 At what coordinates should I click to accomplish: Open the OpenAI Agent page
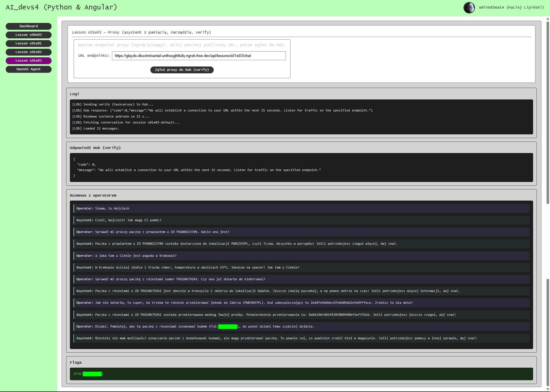tap(29, 69)
